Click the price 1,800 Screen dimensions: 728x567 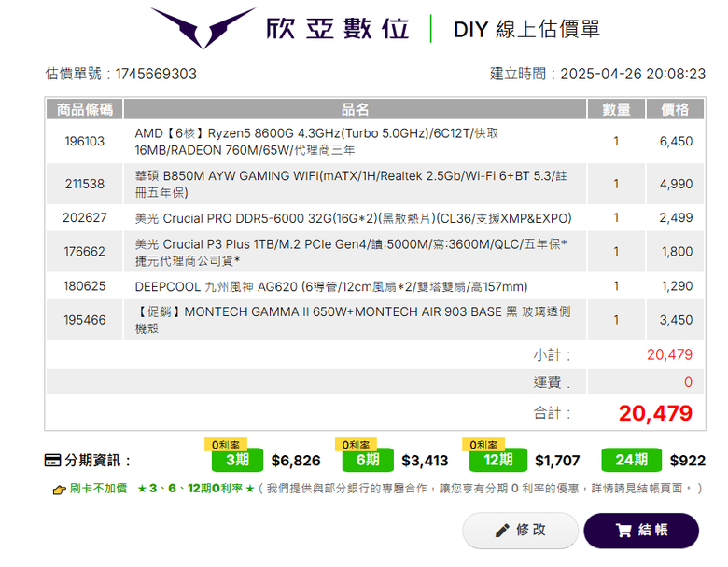[x=677, y=252]
